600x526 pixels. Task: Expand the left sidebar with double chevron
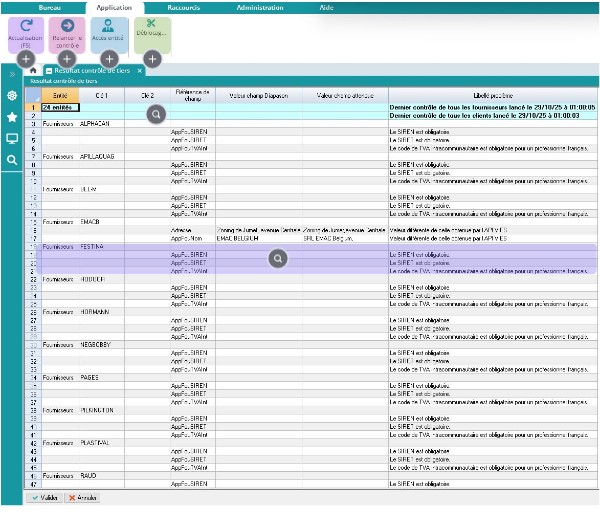12,74
